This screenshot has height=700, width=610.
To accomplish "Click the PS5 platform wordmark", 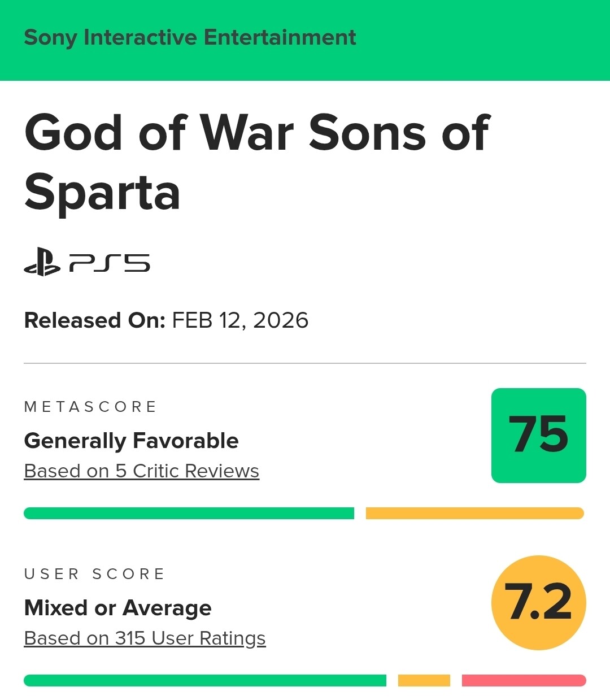I will [x=110, y=263].
